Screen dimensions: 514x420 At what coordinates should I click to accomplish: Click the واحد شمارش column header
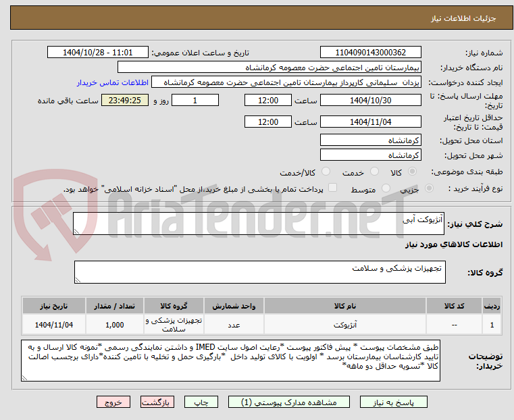tap(234, 306)
